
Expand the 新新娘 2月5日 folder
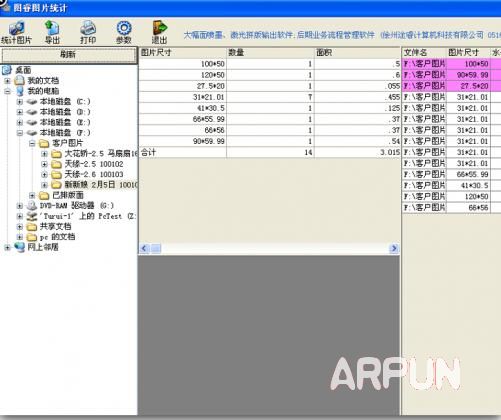click(44, 185)
